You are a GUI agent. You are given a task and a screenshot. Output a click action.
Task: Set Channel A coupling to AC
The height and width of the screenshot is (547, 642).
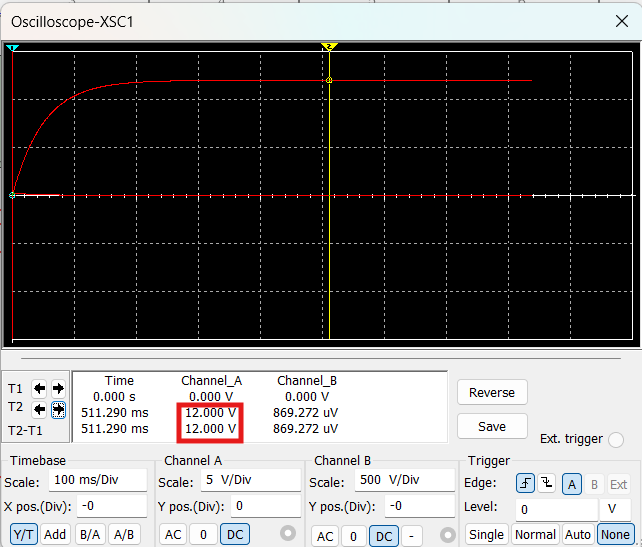173,535
